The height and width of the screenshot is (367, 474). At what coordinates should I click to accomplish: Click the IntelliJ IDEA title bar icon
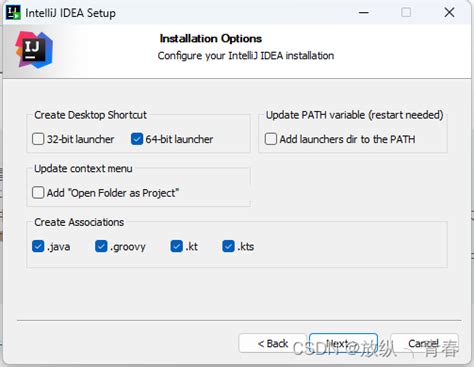pos(13,13)
